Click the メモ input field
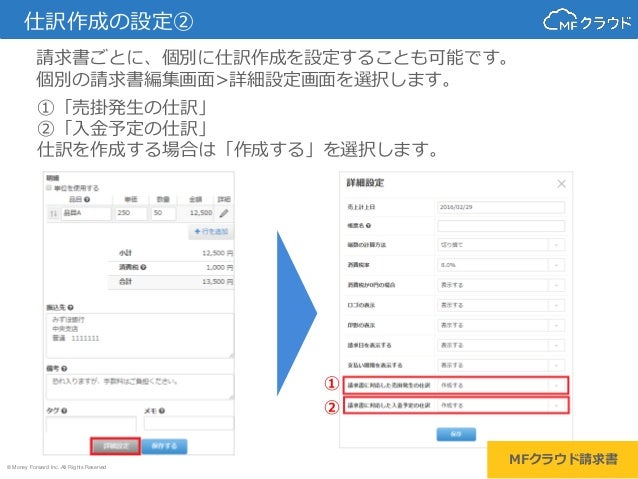Viewport: 638px width, 479px height. (x=189, y=423)
